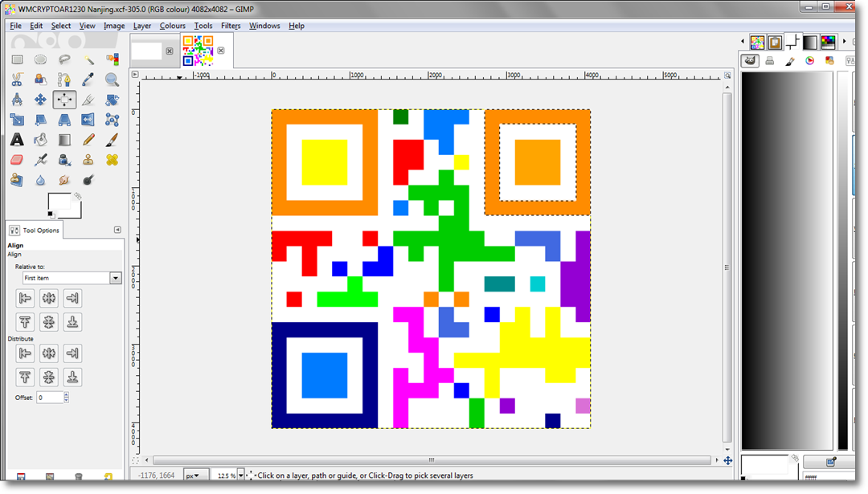This screenshot has height=494, width=868.
Task: Open the Layer menu
Action: coord(141,26)
